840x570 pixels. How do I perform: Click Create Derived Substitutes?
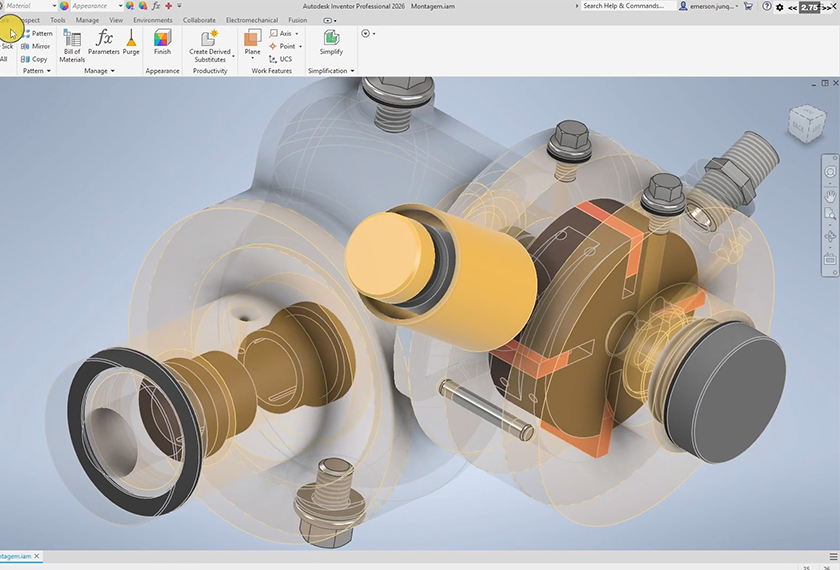click(210, 45)
